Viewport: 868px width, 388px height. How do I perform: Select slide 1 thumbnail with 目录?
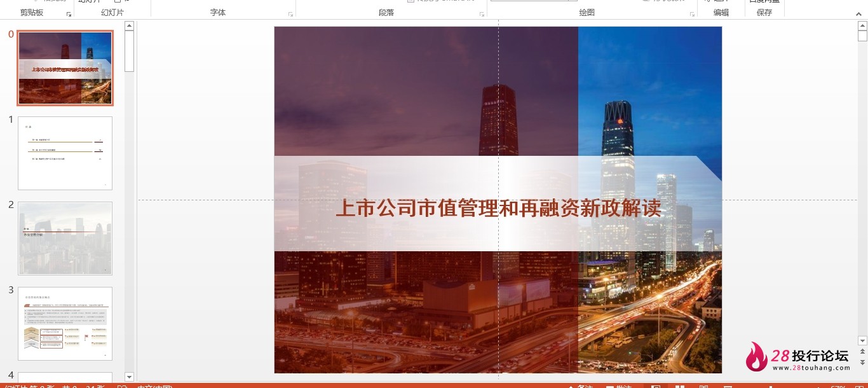(x=65, y=153)
